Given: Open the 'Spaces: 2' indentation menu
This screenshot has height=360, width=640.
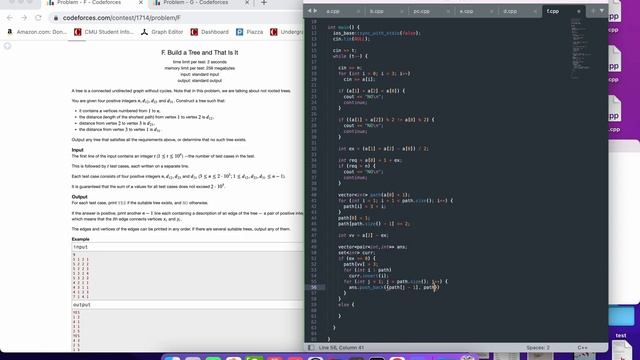Looking at the screenshot, I should 538,348.
